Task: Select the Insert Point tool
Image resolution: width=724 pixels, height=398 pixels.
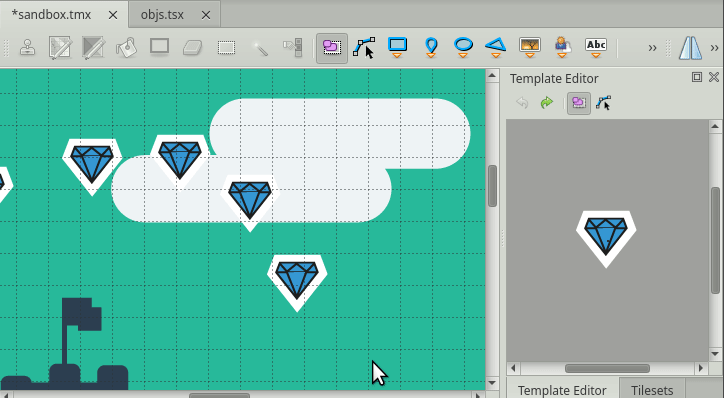Action: coord(431,48)
